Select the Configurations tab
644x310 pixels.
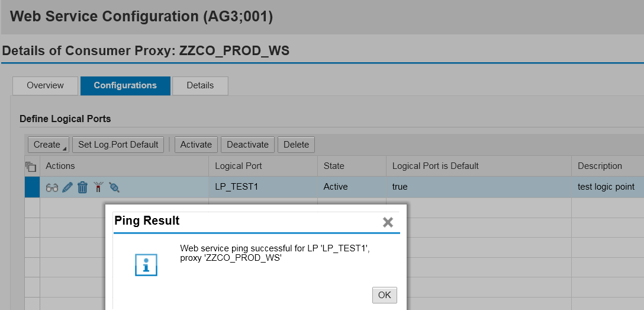125,85
